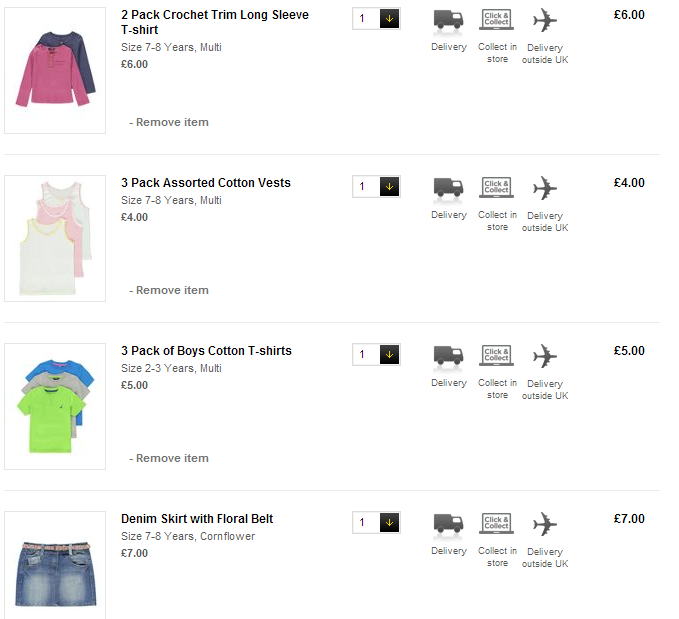
Task: Click Delivery truck icon for Cotton Vests
Action: click(448, 188)
